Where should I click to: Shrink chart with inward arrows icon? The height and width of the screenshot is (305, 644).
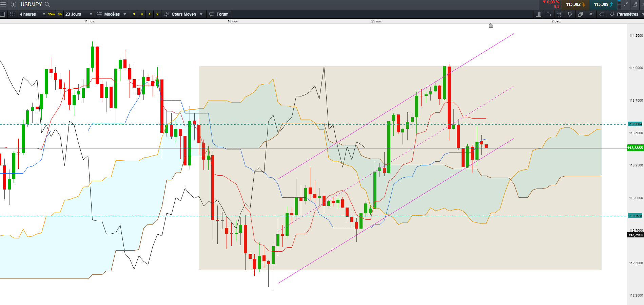pos(626,4)
